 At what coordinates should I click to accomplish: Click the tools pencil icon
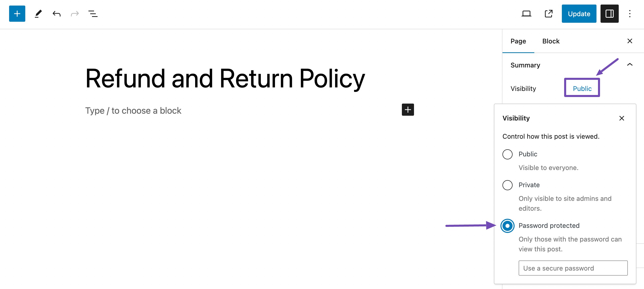point(37,14)
